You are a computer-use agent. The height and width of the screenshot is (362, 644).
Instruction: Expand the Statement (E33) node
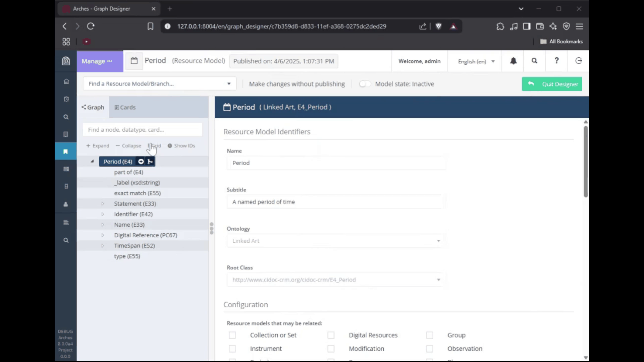pyautogui.click(x=103, y=203)
